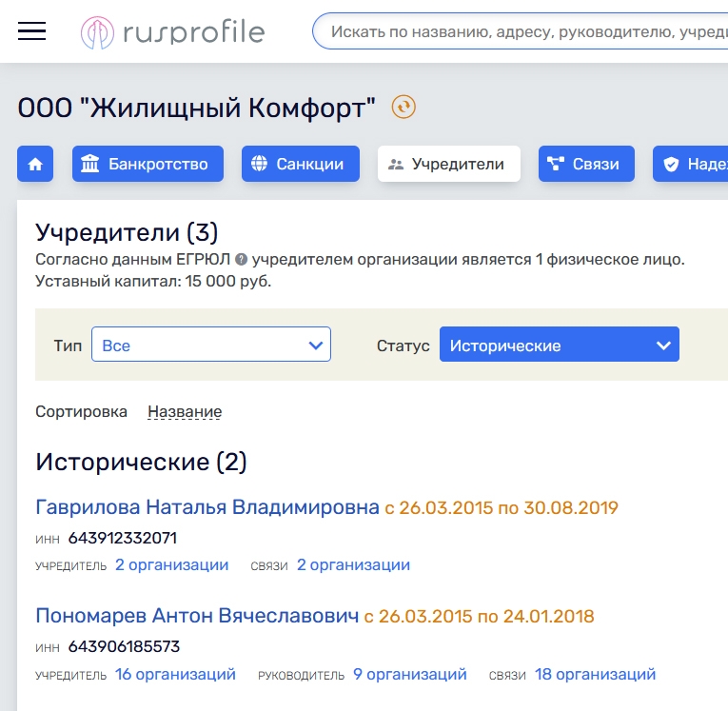The width and height of the screenshot is (728, 711).
Task: Click INN value 643906185573
Action: (x=124, y=646)
